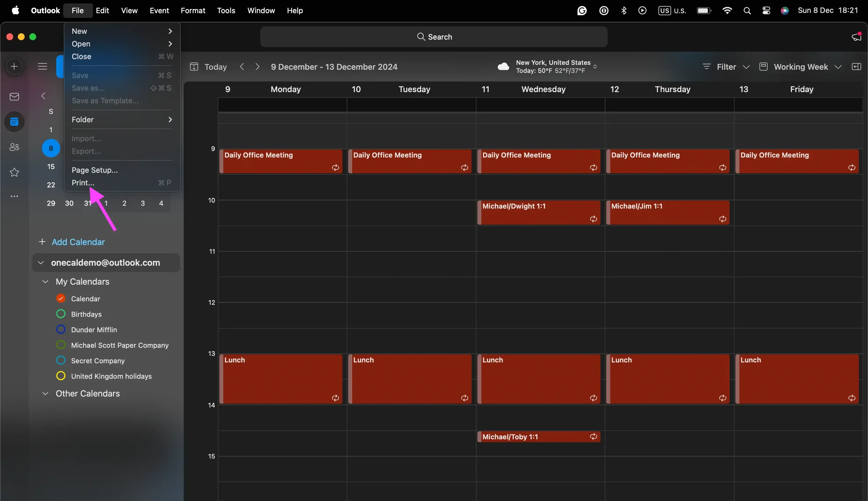
Task: Uncheck the Calendar checkbox
Action: pyautogui.click(x=61, y=298)
